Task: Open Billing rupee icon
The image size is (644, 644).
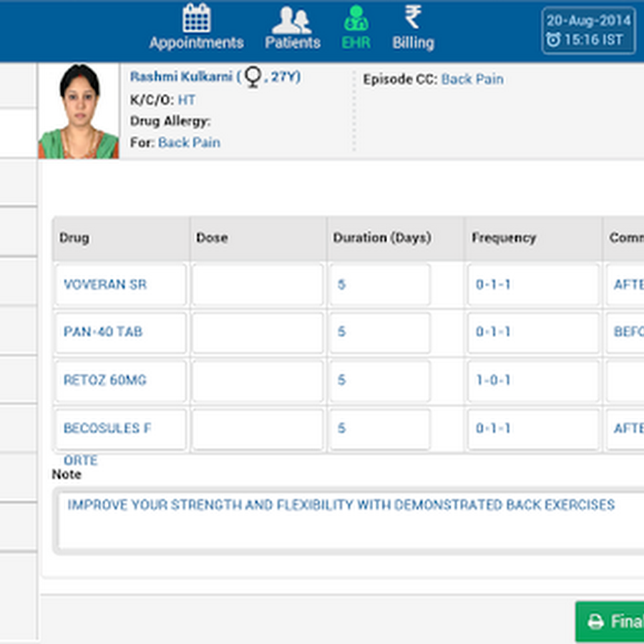Action: [x=413, y=17]
